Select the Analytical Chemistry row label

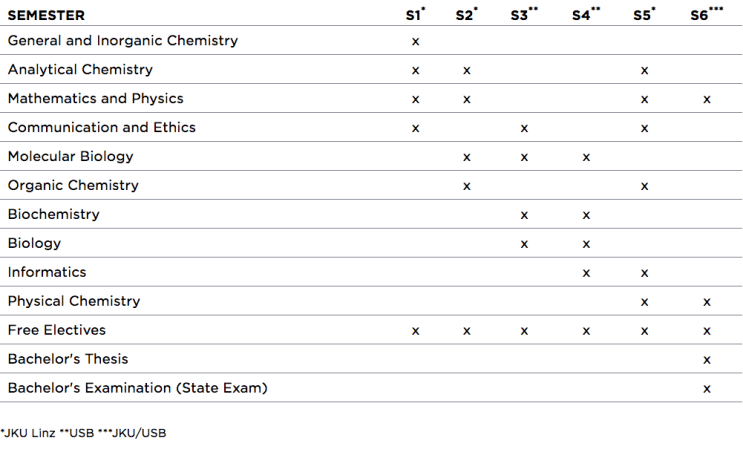(x=80, y=70)
